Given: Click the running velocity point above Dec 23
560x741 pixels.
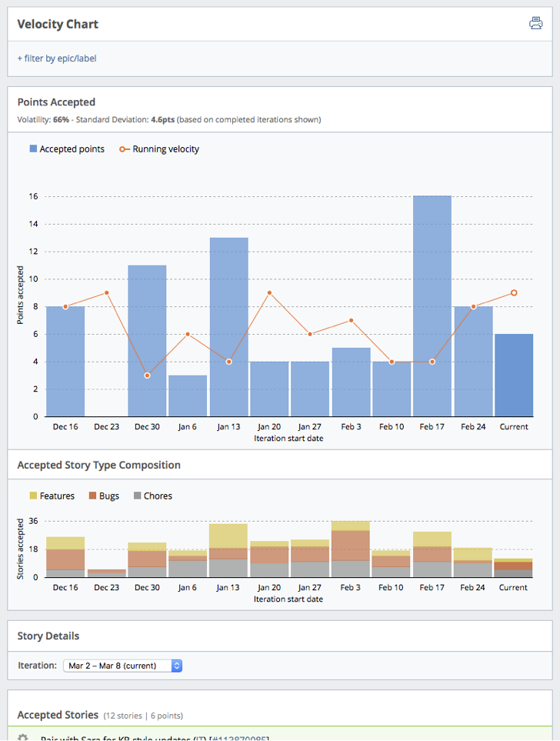Looking at the screenshot, I should pos(106,292).
